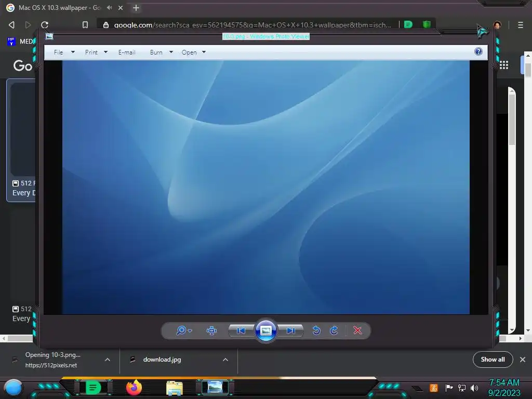
Task: Expand the Burn dropdown arrow
Action: 171,52
